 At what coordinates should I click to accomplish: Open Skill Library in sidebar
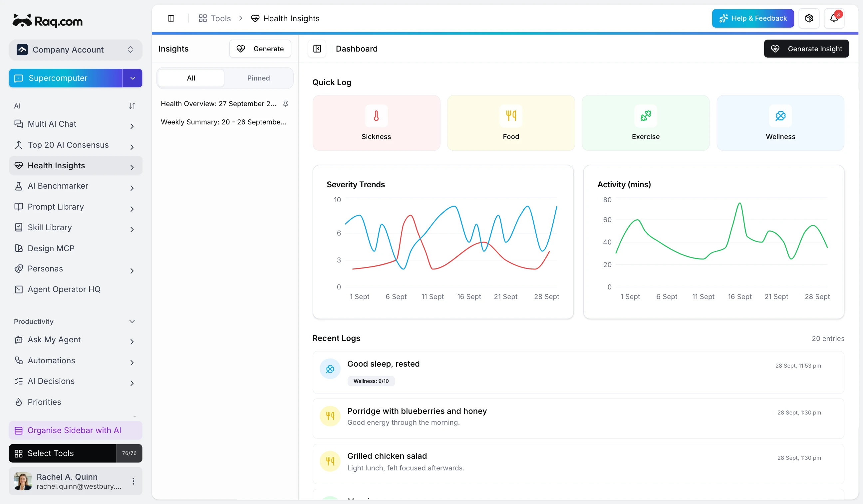click(x=75, y=227)
